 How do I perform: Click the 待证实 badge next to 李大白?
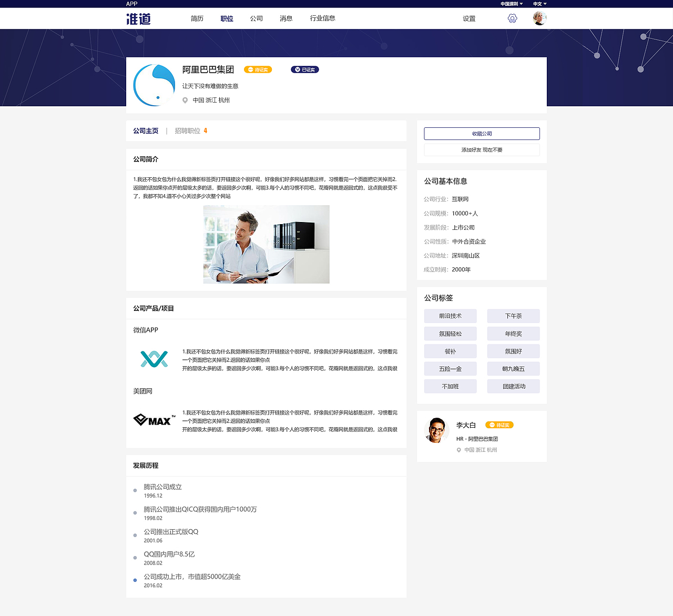point(499,425)
